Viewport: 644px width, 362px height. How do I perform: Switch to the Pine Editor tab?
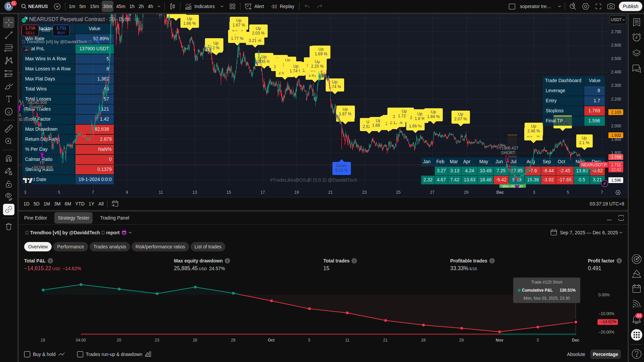[36, 218]
